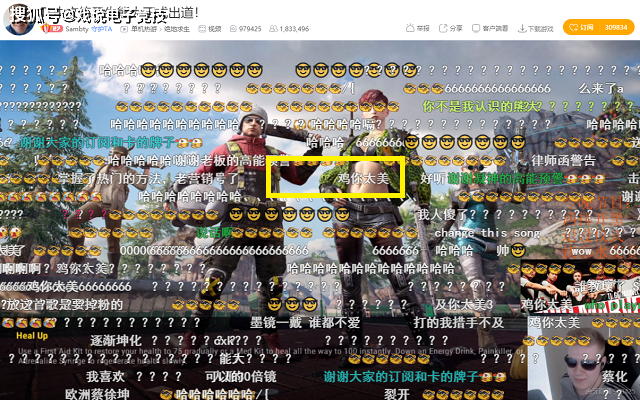Open streamer name Sambty
The width and height of the screenshot is (640, 400).
coord(77,29)
